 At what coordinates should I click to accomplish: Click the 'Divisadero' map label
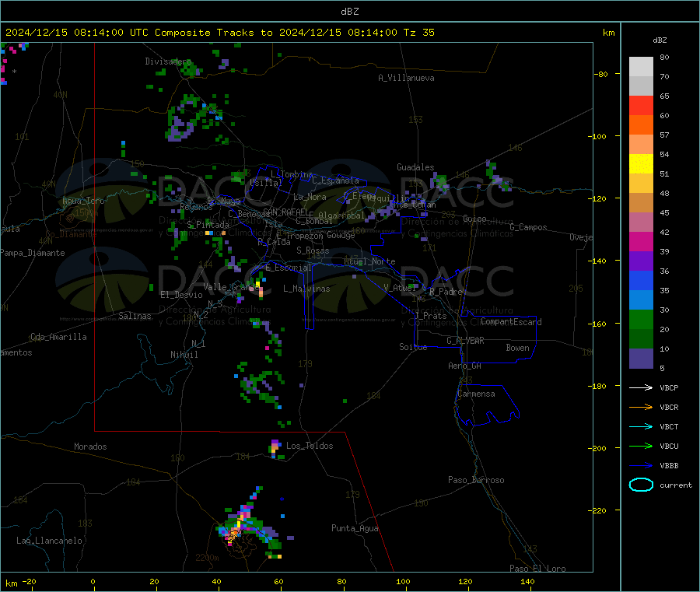click(x=168, y=61)
